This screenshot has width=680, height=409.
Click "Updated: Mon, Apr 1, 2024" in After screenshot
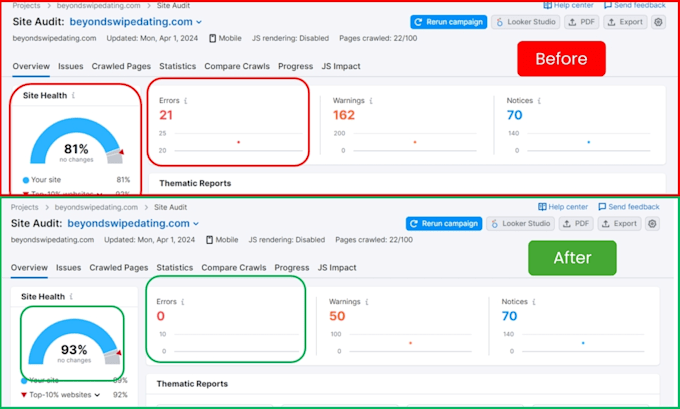point(150,240)
